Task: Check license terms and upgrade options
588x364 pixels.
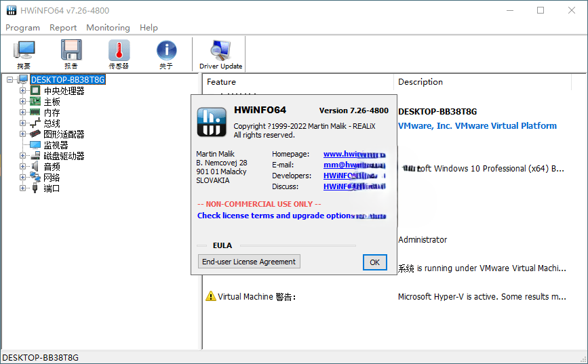Action: 292,216
